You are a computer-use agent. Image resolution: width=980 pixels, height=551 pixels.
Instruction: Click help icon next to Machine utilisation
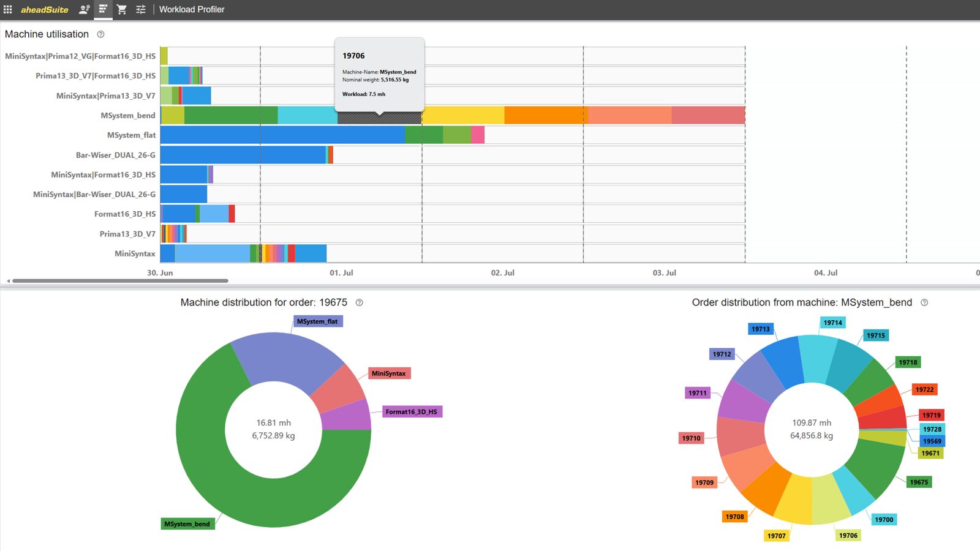tap(100, 34)
